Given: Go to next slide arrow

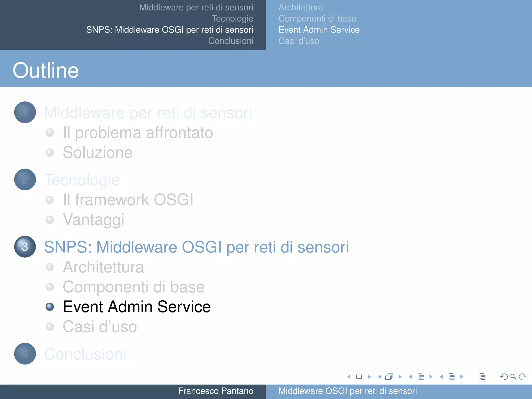Looking at the screenshot, I should (369, 376).
